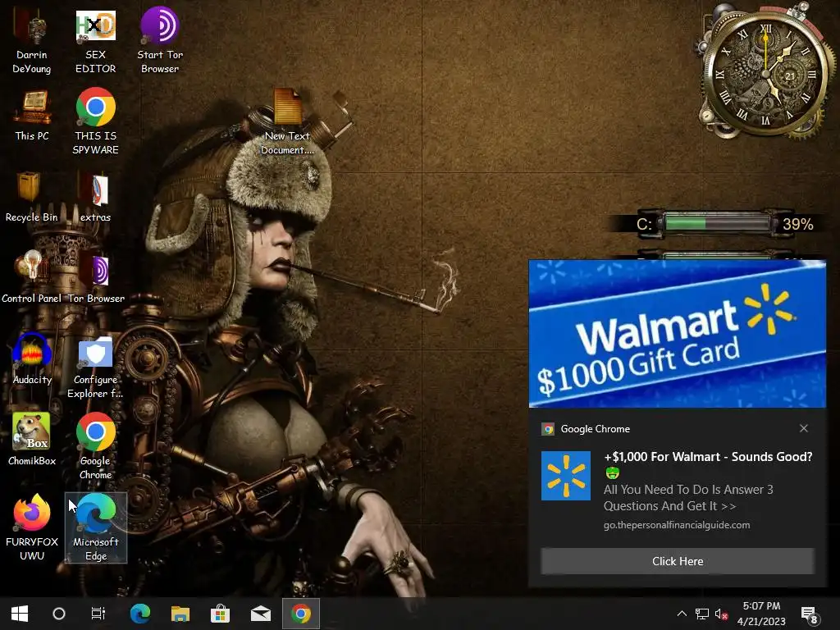Open network status tray icon
Image resolution: width=840 pixels, height=630 pixels.
[702, 614]
